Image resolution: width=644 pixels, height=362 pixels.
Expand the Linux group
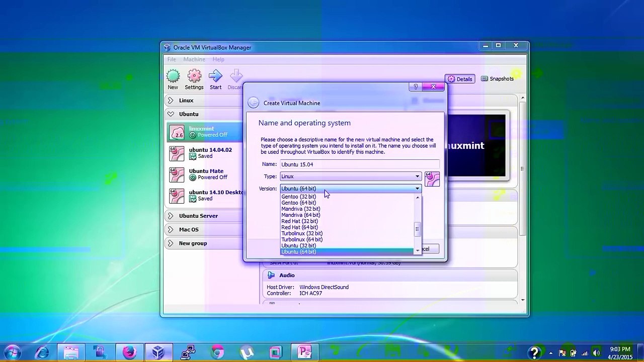[171, 101]
